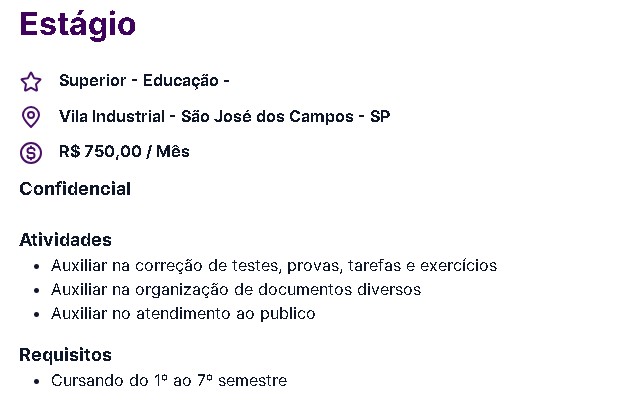Click the location pin icon
This screenshot has width=625, height=403.
[31, 117]
